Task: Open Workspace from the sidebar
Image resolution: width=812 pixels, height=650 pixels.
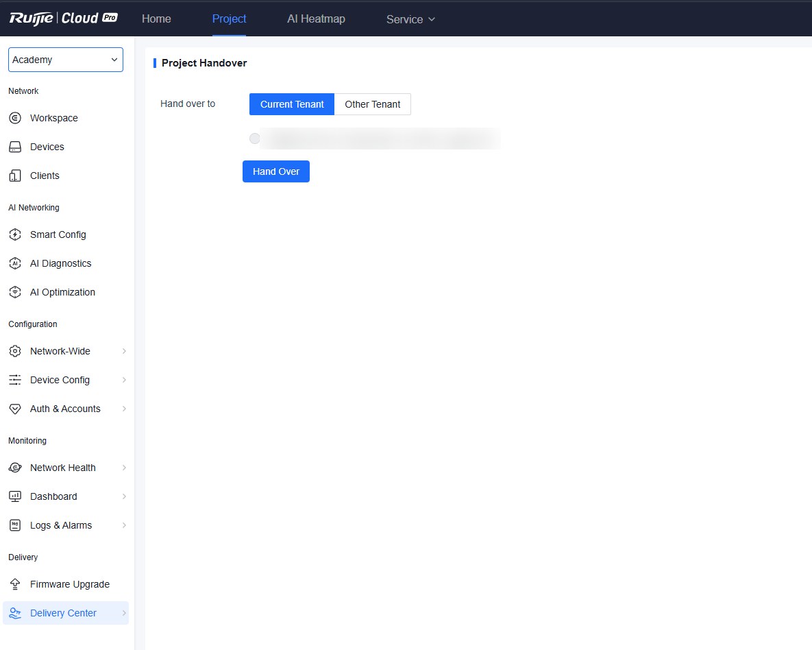Action: click(66, 118)
